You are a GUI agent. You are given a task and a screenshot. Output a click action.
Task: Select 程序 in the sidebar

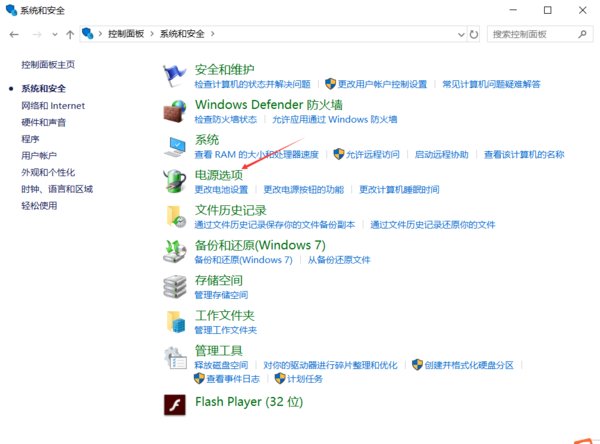30,139
